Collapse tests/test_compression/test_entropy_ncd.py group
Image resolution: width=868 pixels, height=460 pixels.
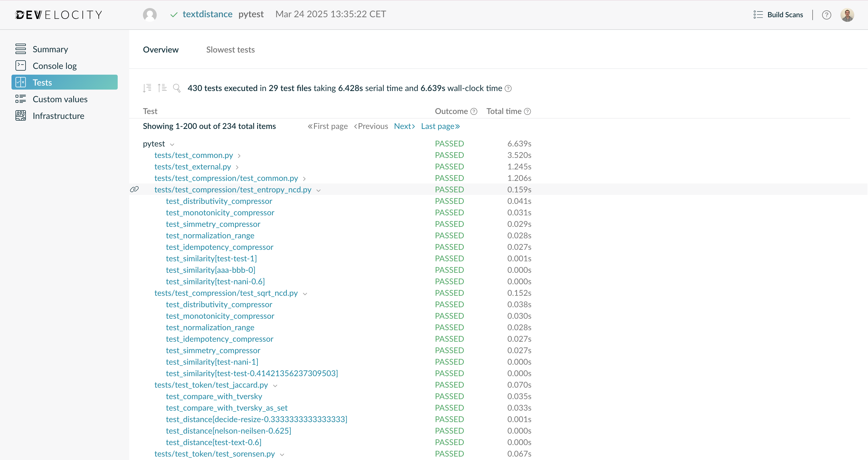tap(319, 190)
